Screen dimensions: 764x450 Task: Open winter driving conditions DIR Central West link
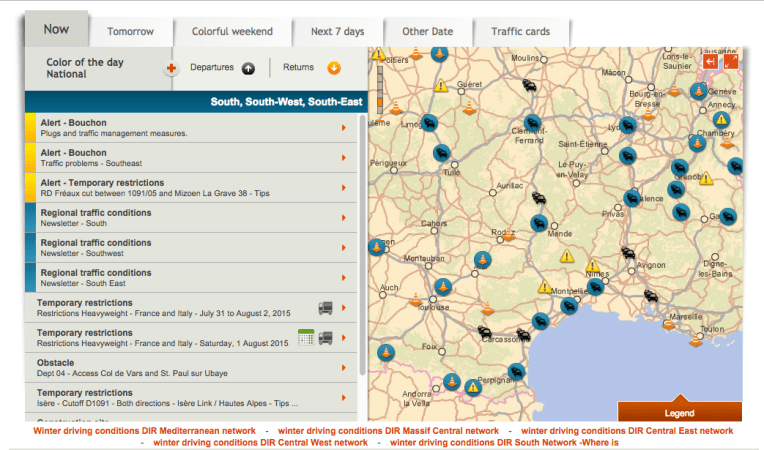(260, 443)
